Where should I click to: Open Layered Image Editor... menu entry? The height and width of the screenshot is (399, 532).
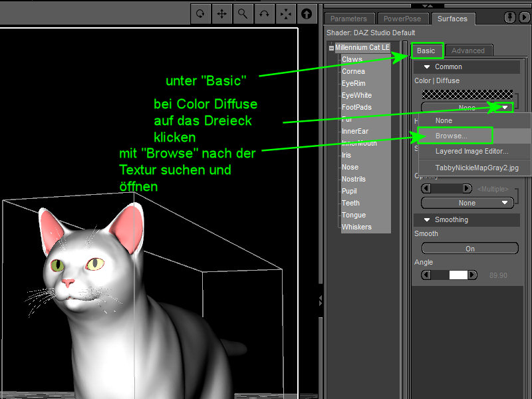click(x=474, y=152)
